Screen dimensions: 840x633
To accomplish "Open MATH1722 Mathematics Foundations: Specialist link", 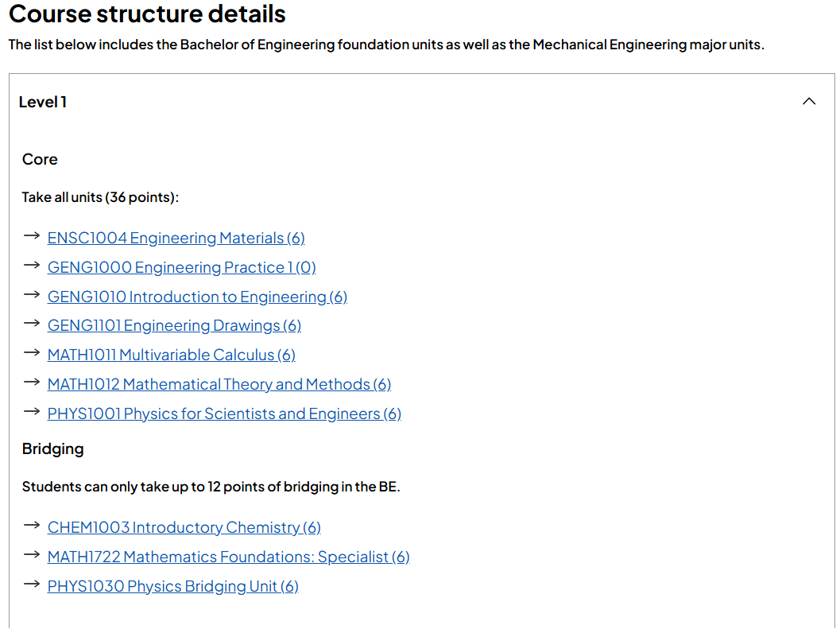I will coord(228,557).
